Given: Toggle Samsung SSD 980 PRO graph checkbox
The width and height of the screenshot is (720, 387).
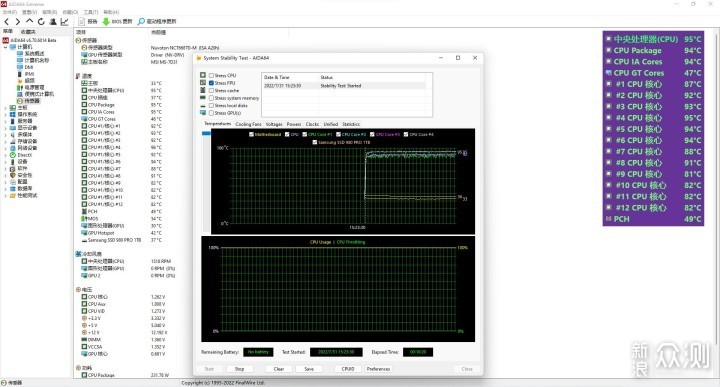Looking at the screenshot, I should 315,142.
